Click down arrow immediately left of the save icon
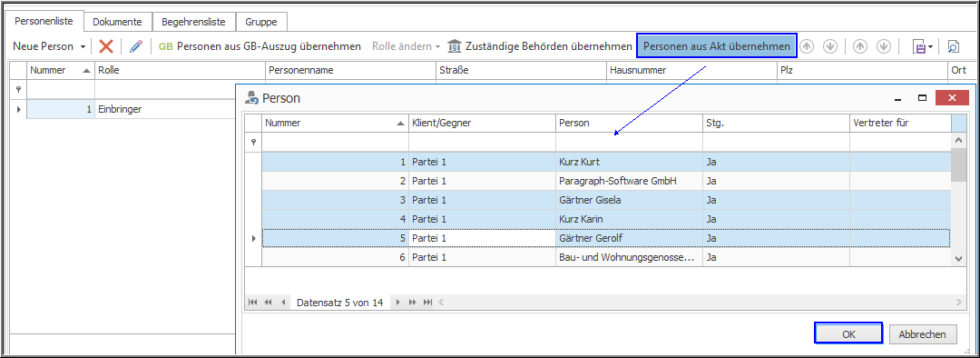Screen dimensions: 980x358 [883, 46]
